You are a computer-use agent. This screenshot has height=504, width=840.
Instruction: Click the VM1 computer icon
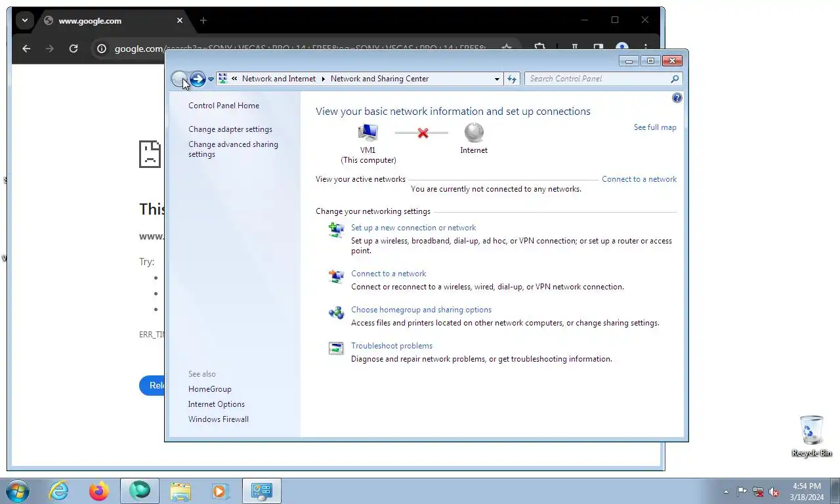(x=368, y=133)
